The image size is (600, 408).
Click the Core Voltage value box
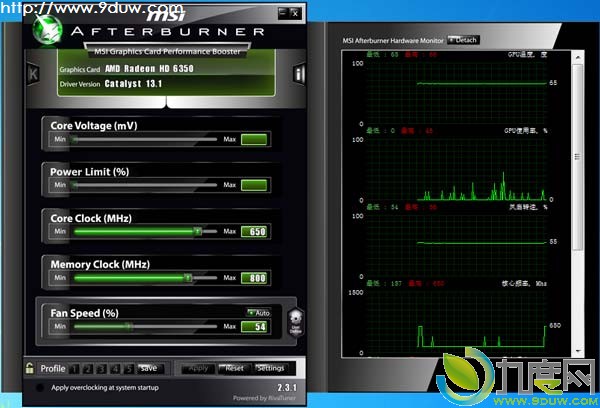[254, 139]
